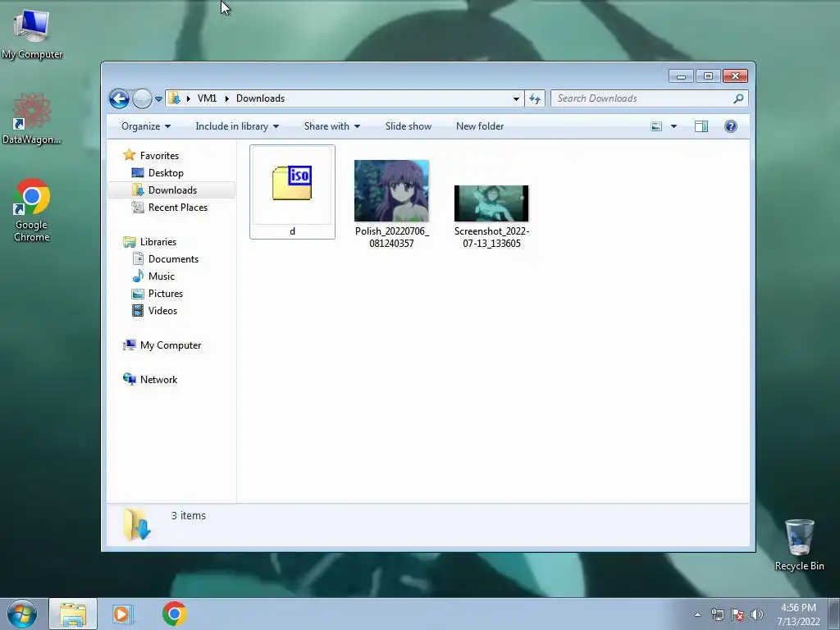
Task: Click the address bar folder icon
Action: coord(174,98)
